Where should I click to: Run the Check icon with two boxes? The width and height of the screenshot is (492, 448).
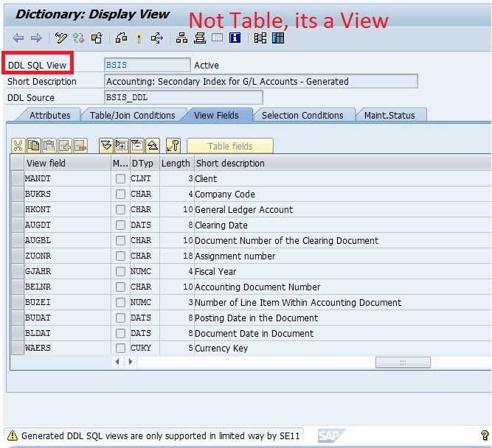(x=122, y=38)
